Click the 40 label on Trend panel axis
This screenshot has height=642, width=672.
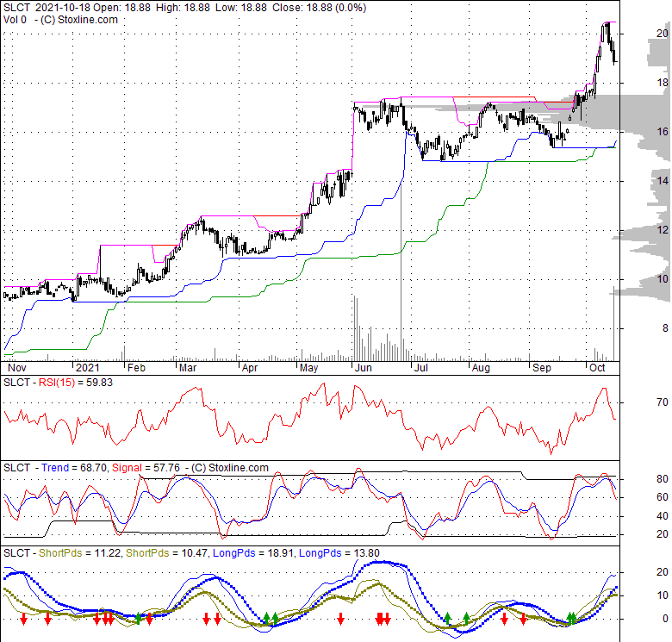click(x=663, y=516)
